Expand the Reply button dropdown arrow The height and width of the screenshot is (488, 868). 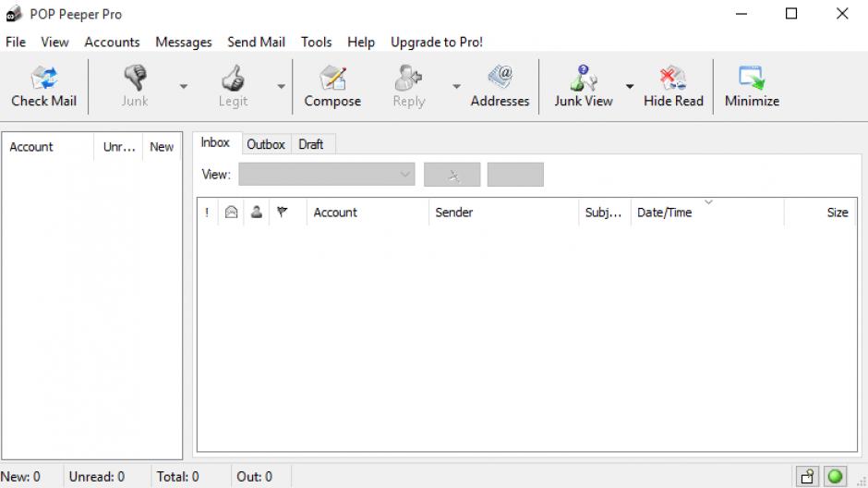[456, 86]
